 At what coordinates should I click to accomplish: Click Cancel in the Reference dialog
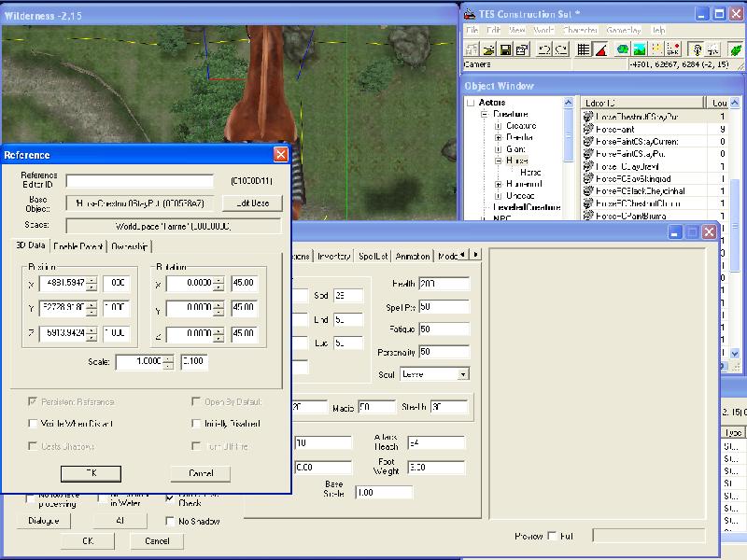tap(201, 473)
